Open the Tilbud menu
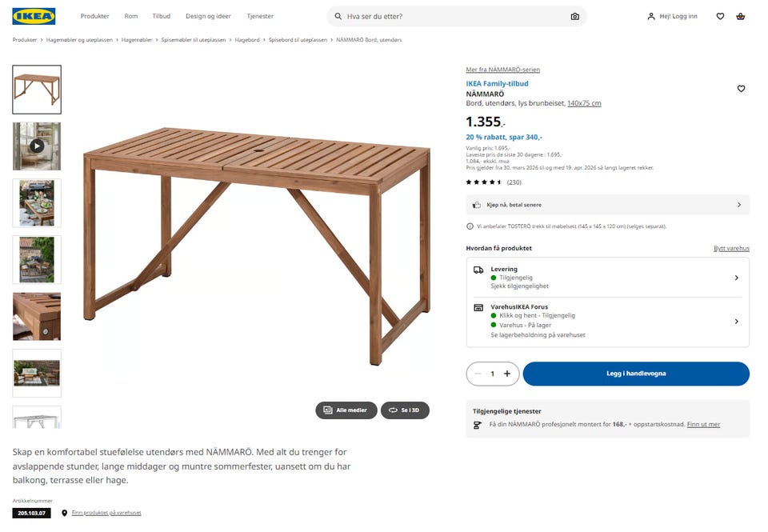 (162, 16)
